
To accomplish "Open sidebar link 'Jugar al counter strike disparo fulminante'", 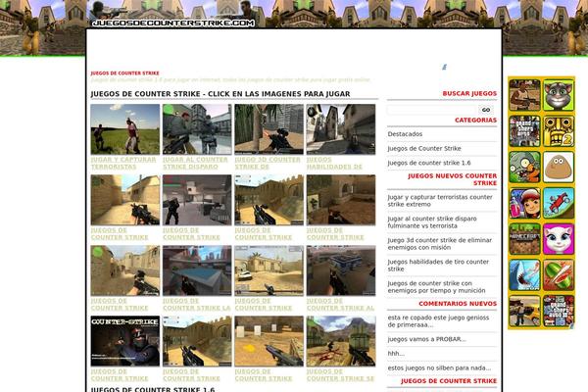I will tap(432, 222).
